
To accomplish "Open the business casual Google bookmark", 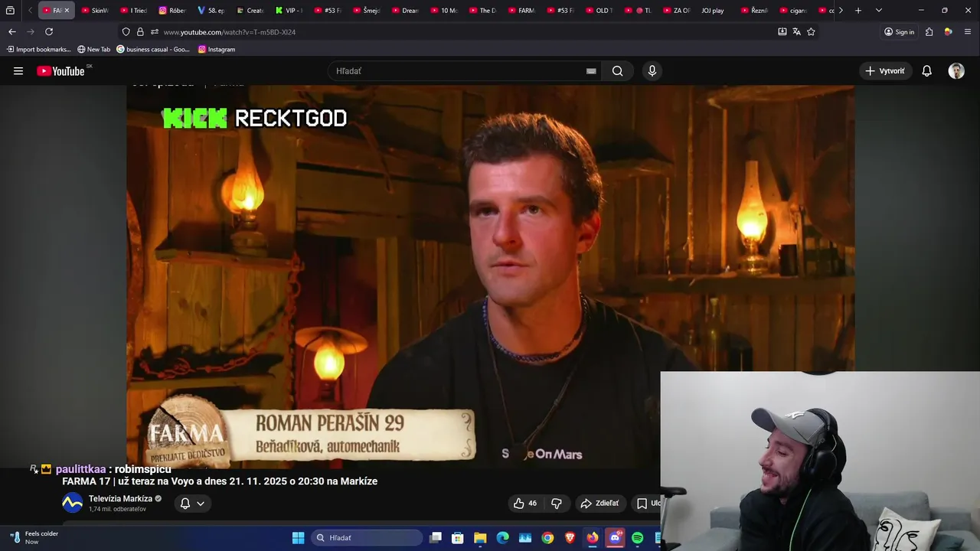I will point(153,49).
